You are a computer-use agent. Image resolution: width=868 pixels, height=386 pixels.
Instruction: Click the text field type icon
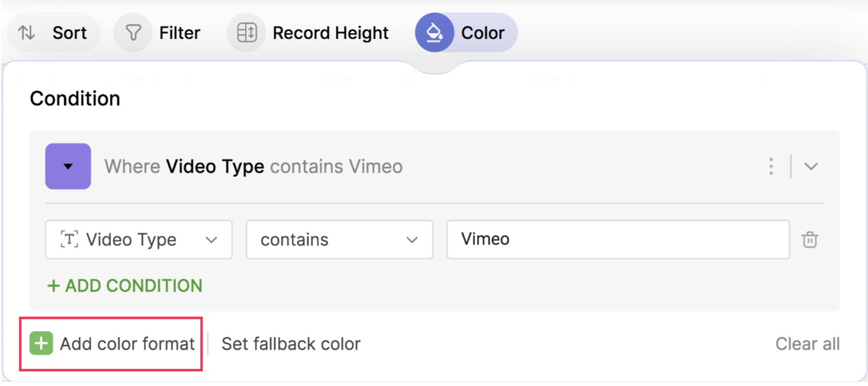pyautogui.click(x=69, y=240)
